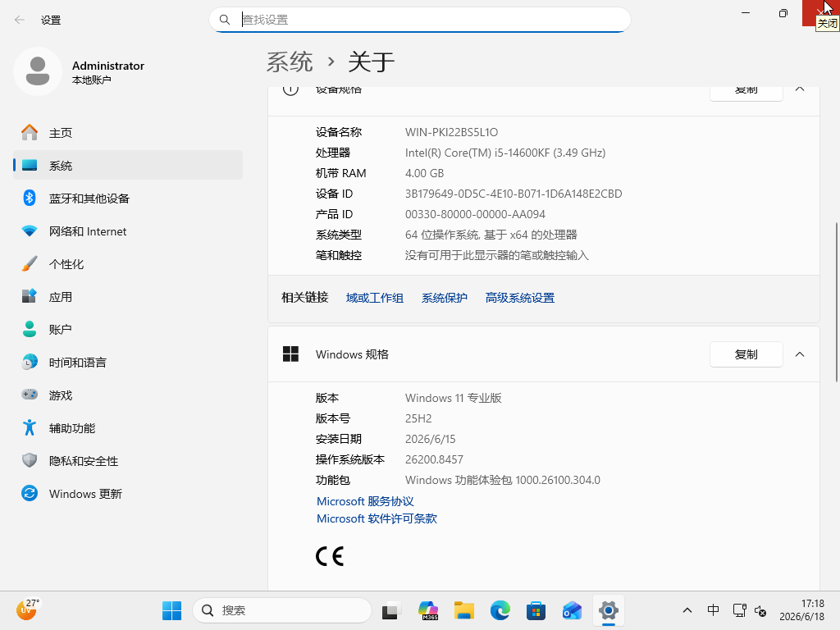Click install date 2026/6/15
The width and height of the screenshot is (840, 630).
(x=430, y=439)
